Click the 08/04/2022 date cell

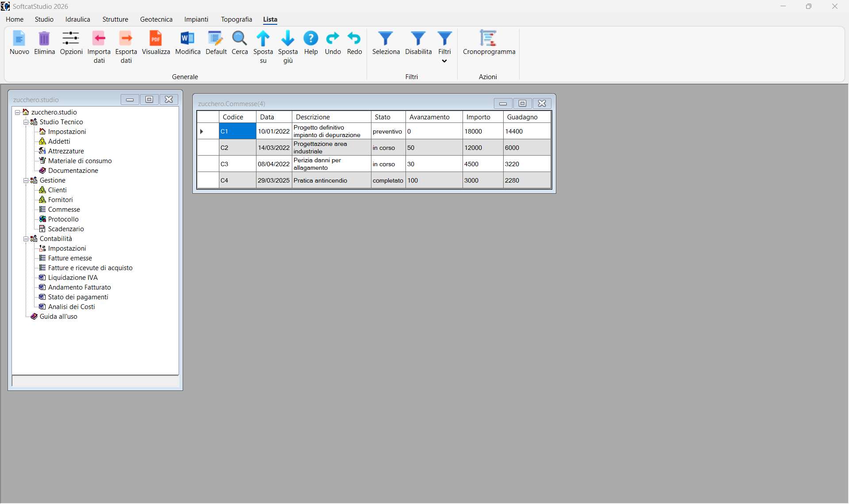(274, 164)
